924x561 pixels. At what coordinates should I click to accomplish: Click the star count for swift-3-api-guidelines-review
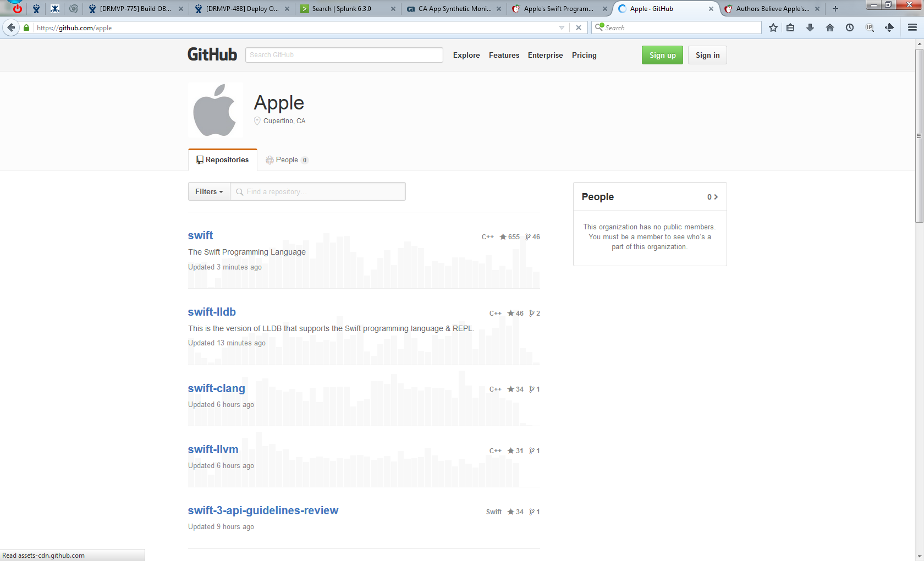[515, 512]
